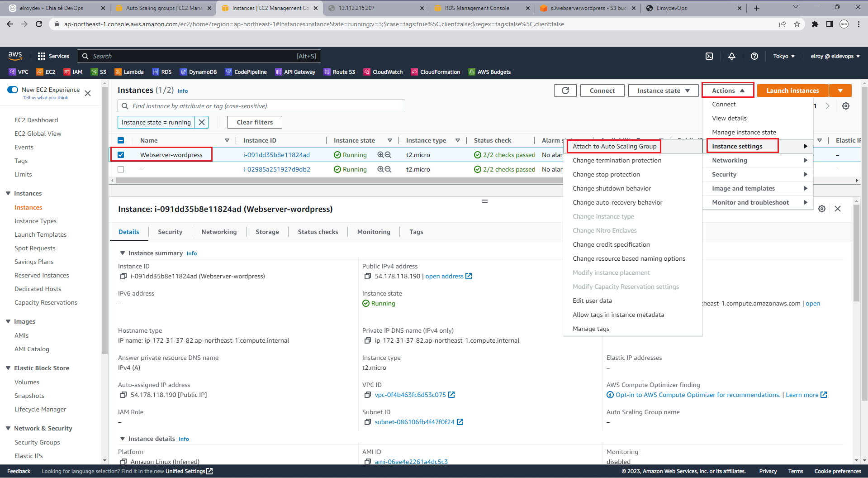Copy Instance ID in instance summary
Viewport: 868px width, 478px height.
pyautogui.click(x=123, y=276)
